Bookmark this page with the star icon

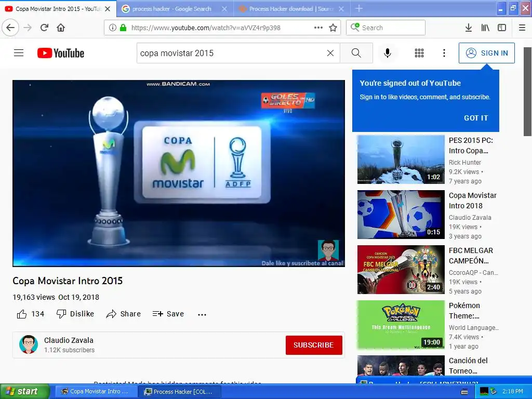[333, 28]
